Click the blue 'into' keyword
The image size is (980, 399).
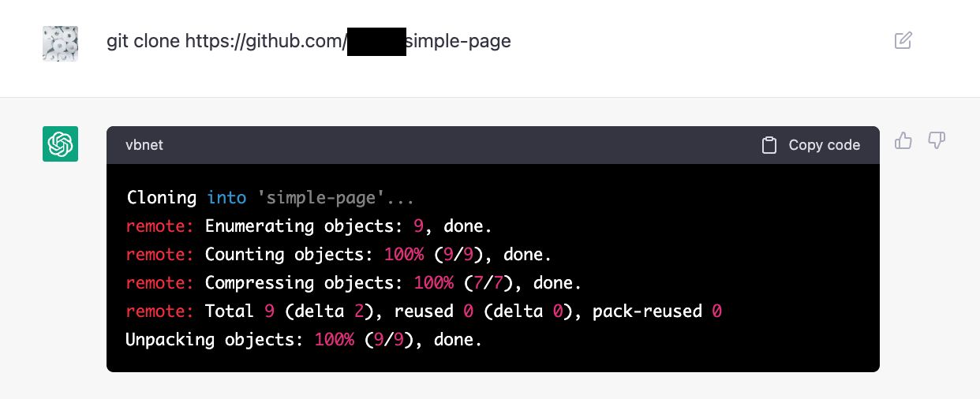pyautogui.click(x=226, y=198)
